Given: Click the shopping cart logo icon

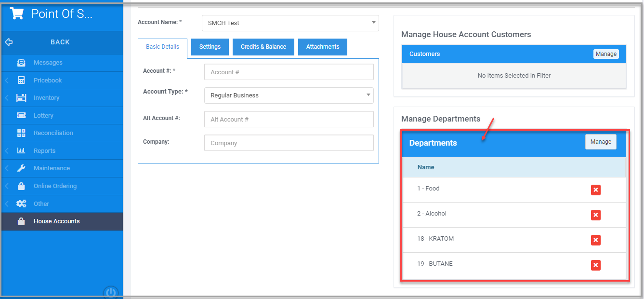Looking at the screenshot, I should (x=16, y=13).
